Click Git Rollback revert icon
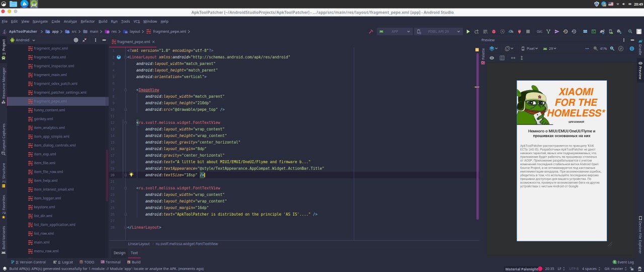Viewport: 644px width, 272px height. tap(574, 31)
